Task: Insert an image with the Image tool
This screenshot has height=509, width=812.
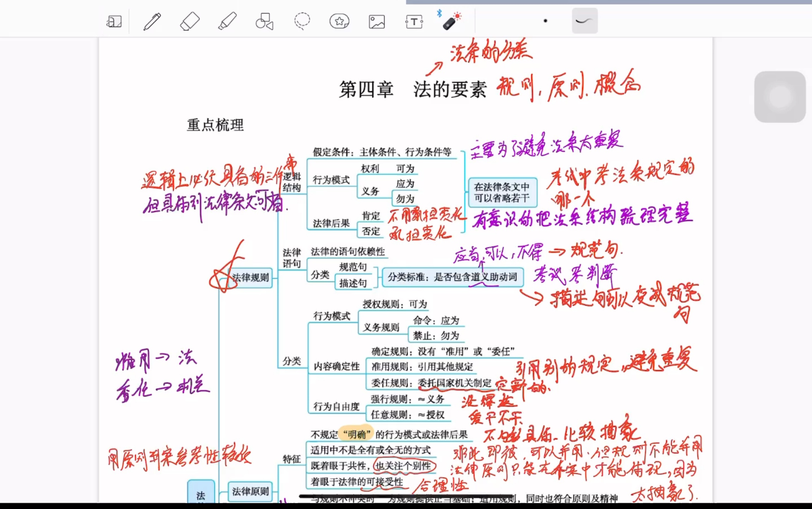Action: click(377, 22)
